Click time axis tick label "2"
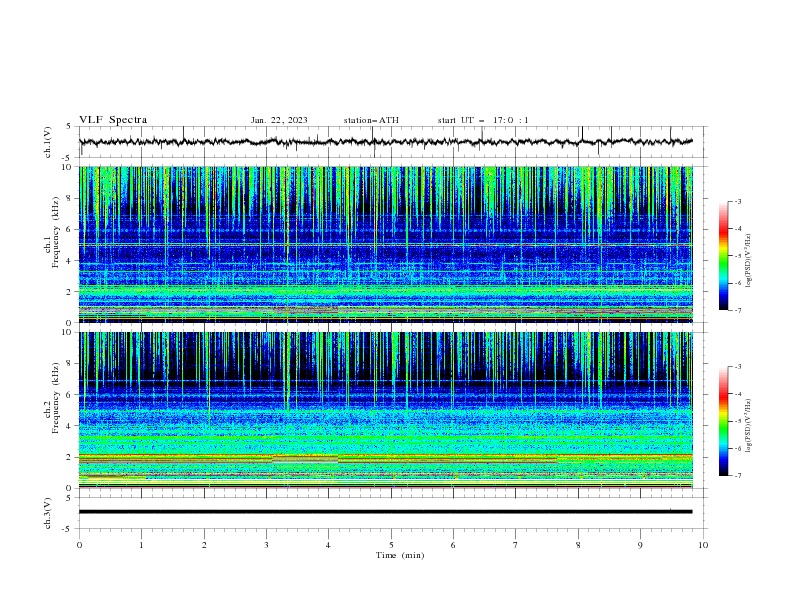 pos(204,545)
